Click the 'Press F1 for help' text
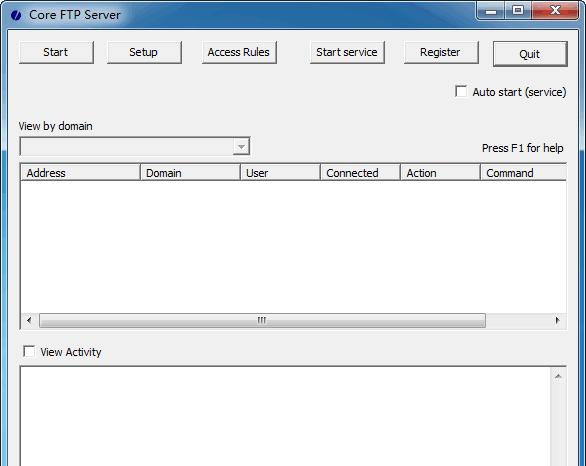This screenshot has width=586, height=466. 522,148
